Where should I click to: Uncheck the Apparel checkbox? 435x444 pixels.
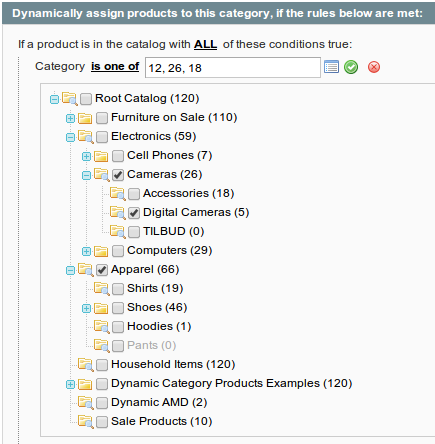point(102,270)
